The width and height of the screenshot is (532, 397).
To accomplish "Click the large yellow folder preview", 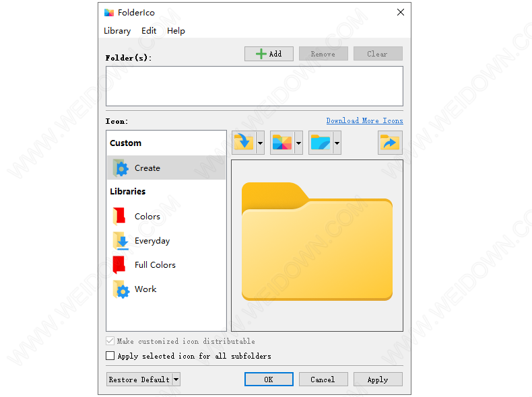I will pos(317,242).
